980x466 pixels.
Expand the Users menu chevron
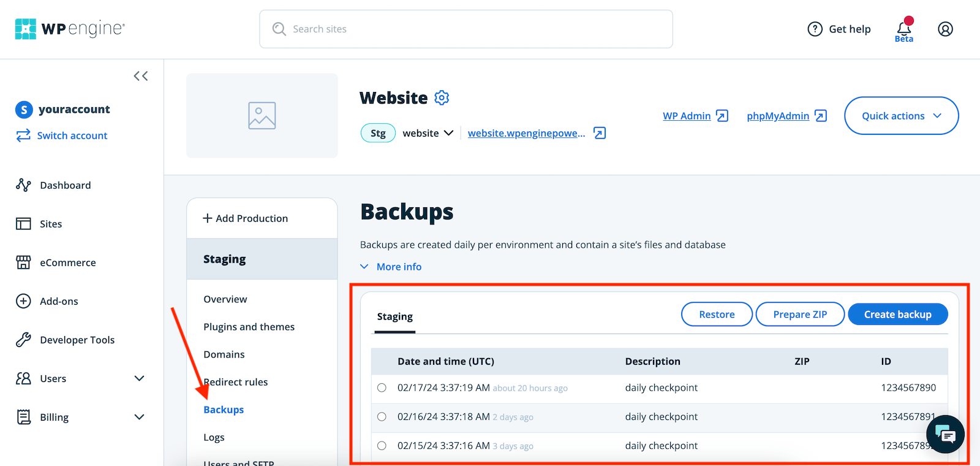pos(139,378)
